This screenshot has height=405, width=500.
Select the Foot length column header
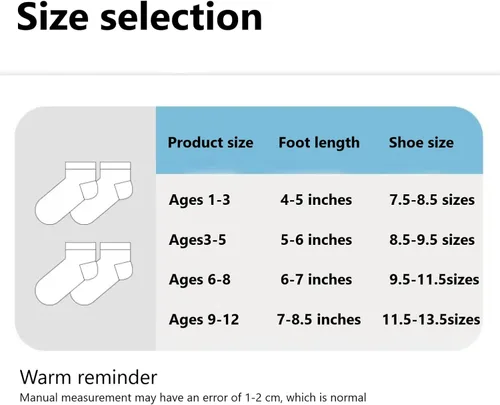(319, 143)
